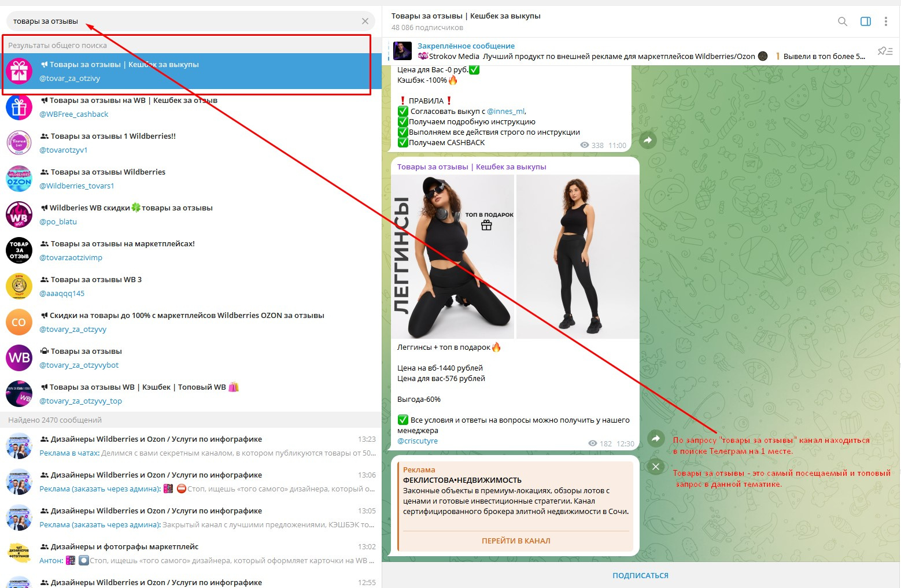Click view count 338 on rules message
Screen dimensions: 901x588
point(592,146)
